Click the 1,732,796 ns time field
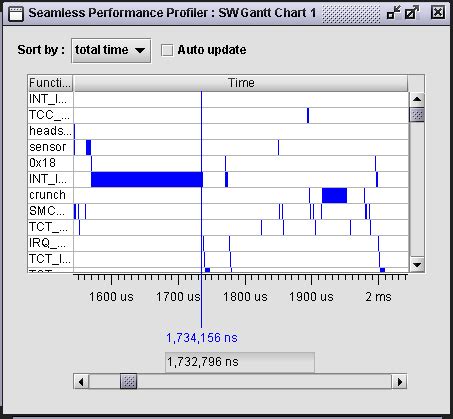 tap(240, 362)
